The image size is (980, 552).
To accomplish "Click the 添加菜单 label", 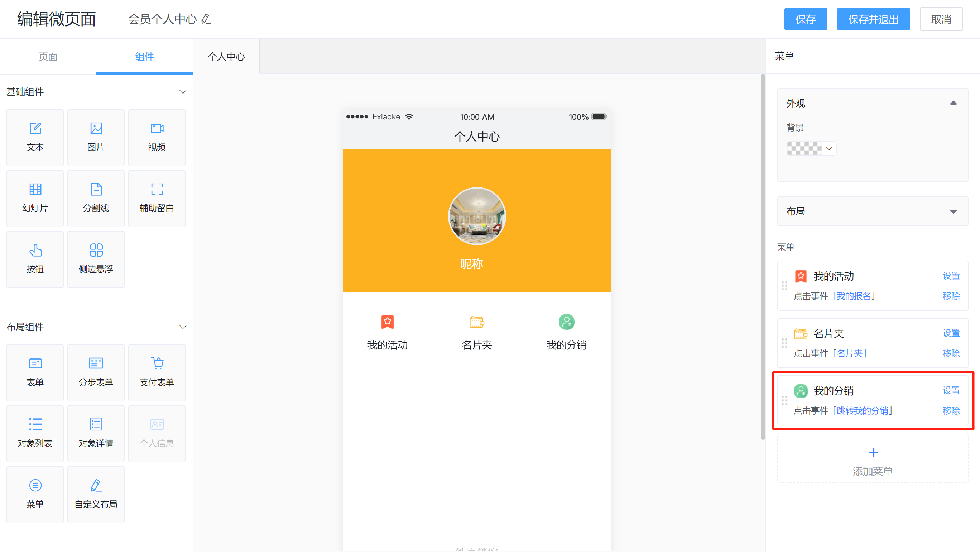I will (x=873, y=472).
